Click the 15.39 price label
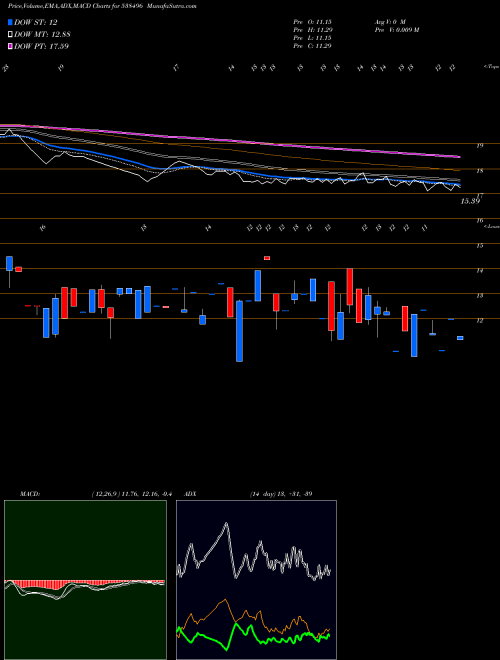This screenshot has height=660, width=500. tap(470, 201)
